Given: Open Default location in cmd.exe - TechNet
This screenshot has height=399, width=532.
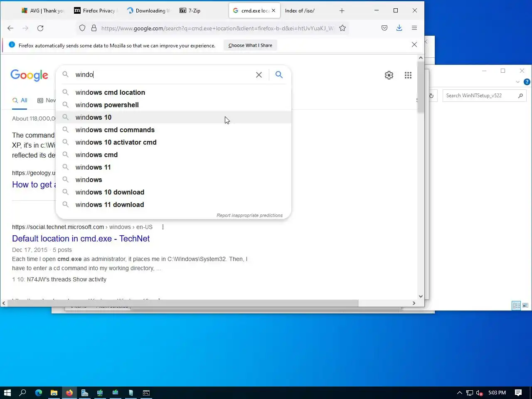Looking at the screenshot, I should (81, 239).
